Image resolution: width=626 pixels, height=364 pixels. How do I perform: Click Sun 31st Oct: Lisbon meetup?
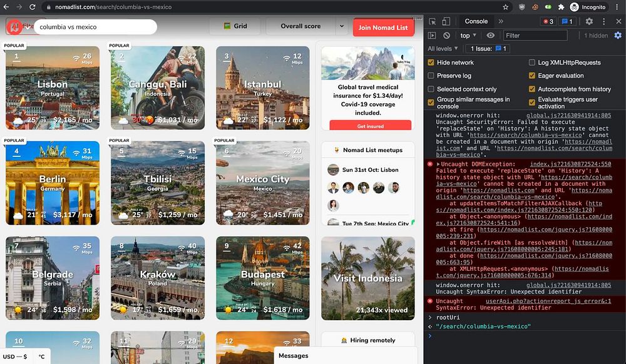tap(370, 170)
